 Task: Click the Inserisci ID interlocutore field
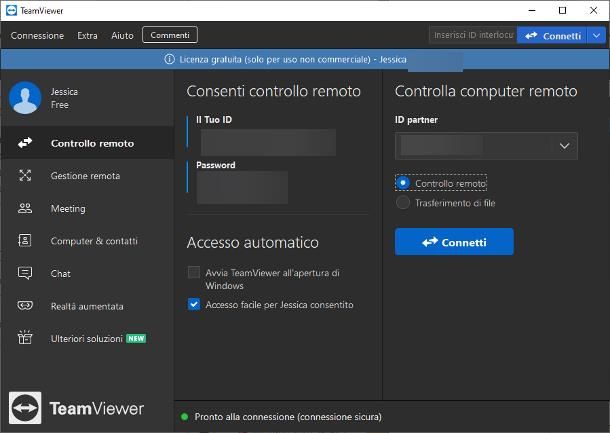pos(473,35)
